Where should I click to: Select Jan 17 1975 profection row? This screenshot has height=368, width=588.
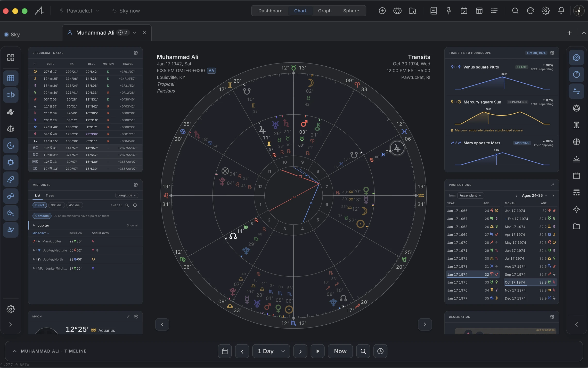pos(473,282)
